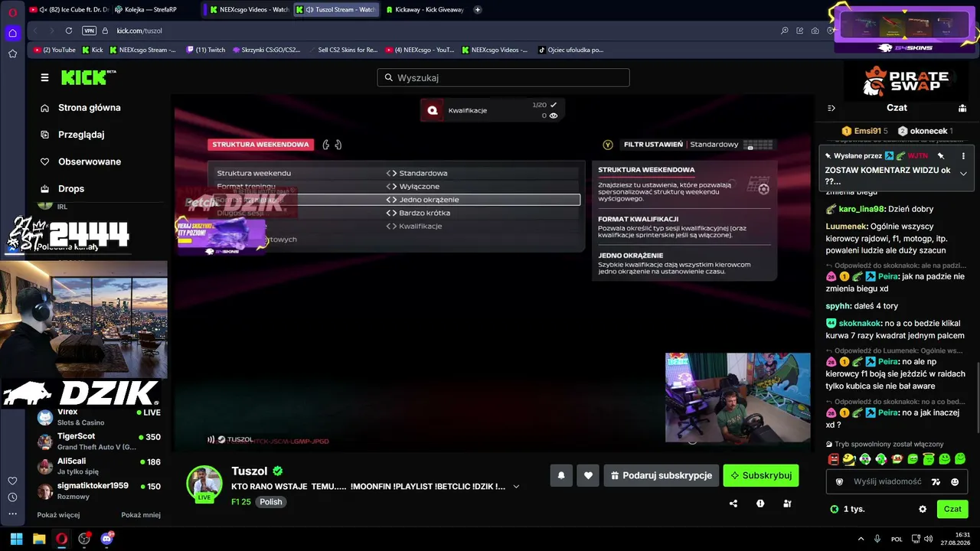The height and width of the screenshot is (551, 980).
Task: Show more recommended channels (Pokaż więcej)
Action: pos(58,515)
